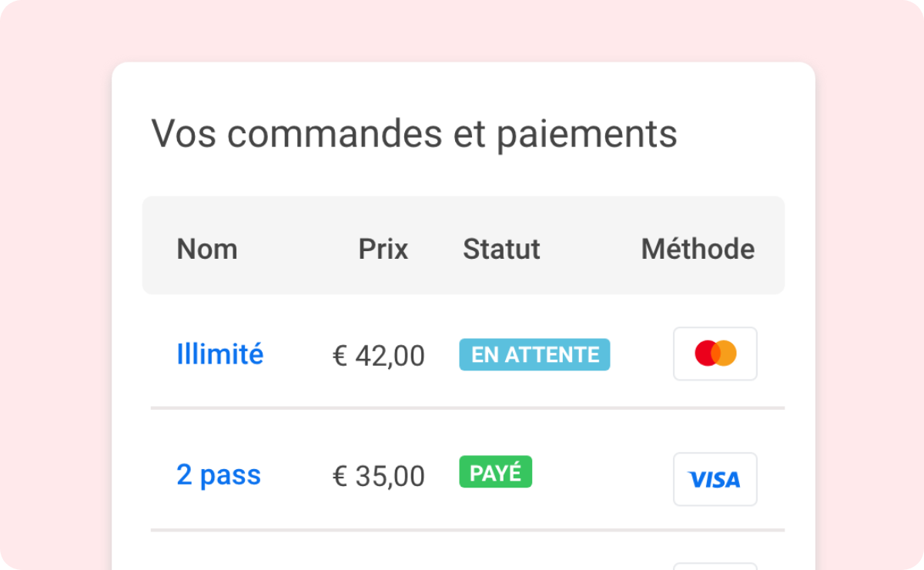Click the green PAYÉ status badge

pyautogui.click(x=495, y=472)
